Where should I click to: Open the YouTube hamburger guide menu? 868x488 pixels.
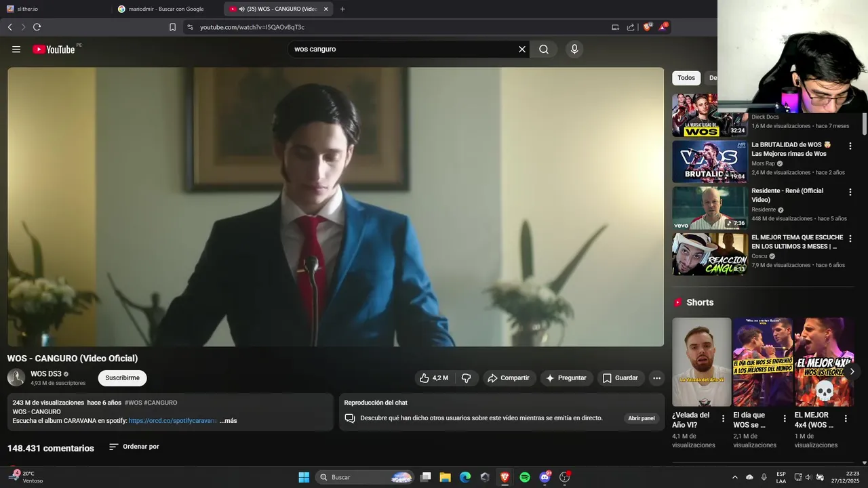click(x=16, y=49)
